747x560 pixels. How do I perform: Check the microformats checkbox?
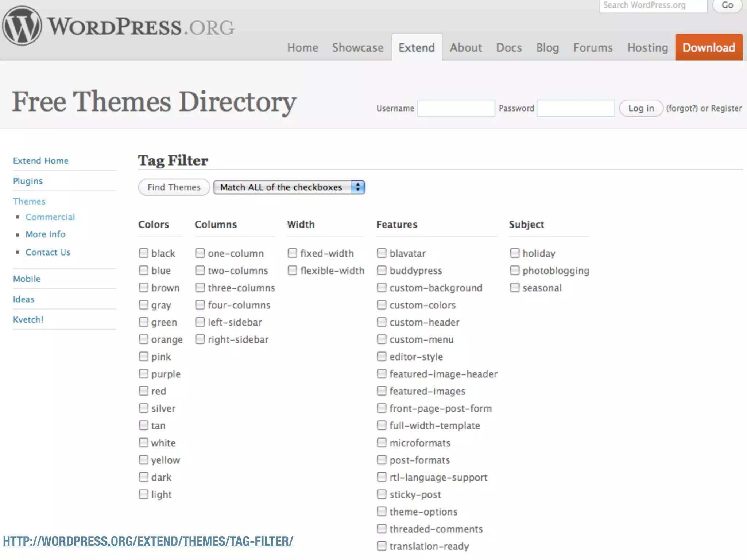pyautogui.click(x=382, y=442)
